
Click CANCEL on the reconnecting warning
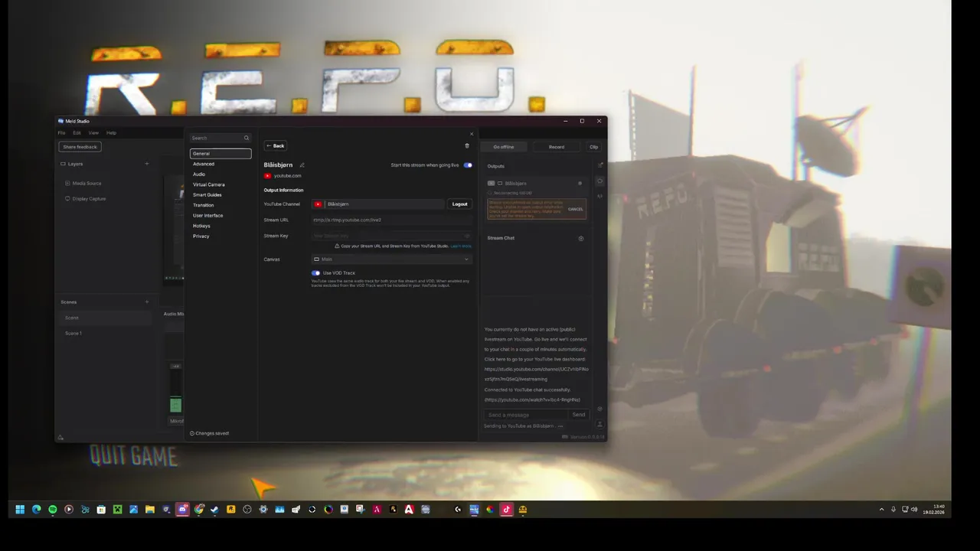pos(576,209)
